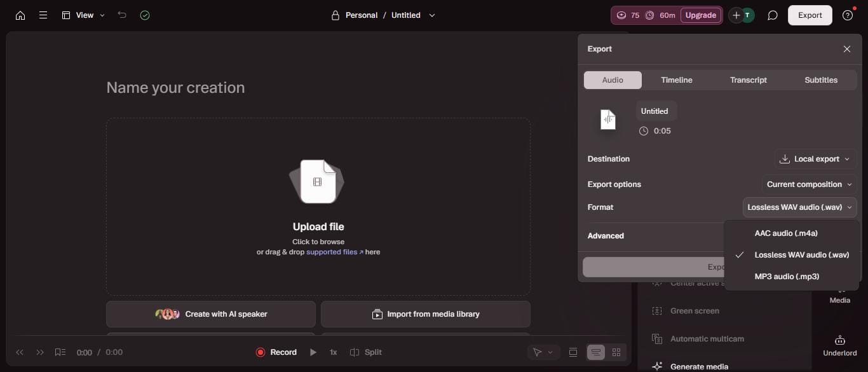The width and height of the screenshot is (868, 372).
Task: Switch to the grid scenes view
Action: point(616,352)
